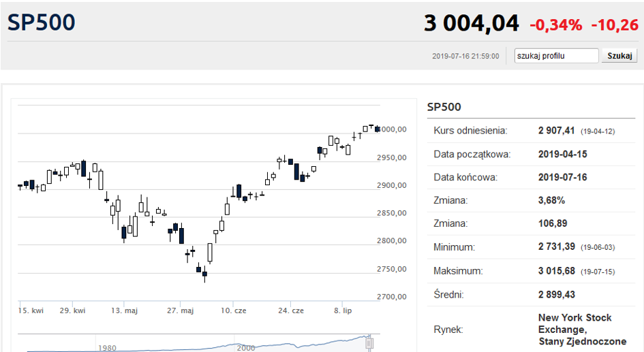Click the '29. kwi' date axis label
644x352 pixels.
pos(72,310)
